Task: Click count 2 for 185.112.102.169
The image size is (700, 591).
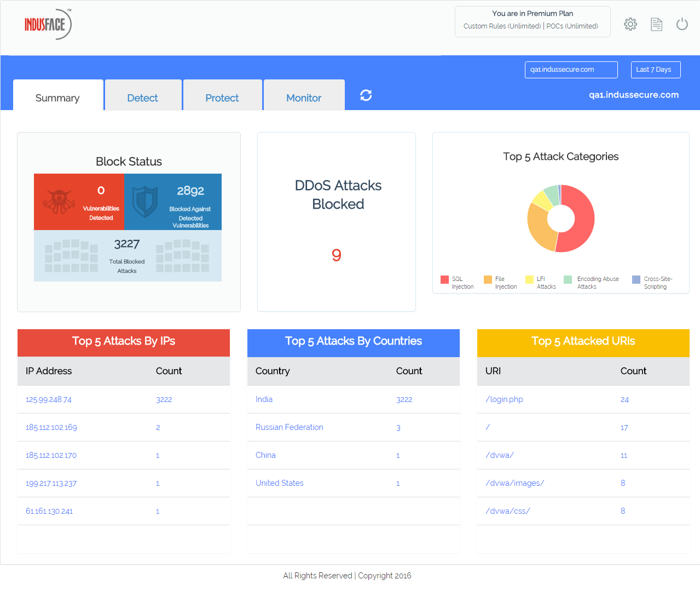Action: (158, 427)
